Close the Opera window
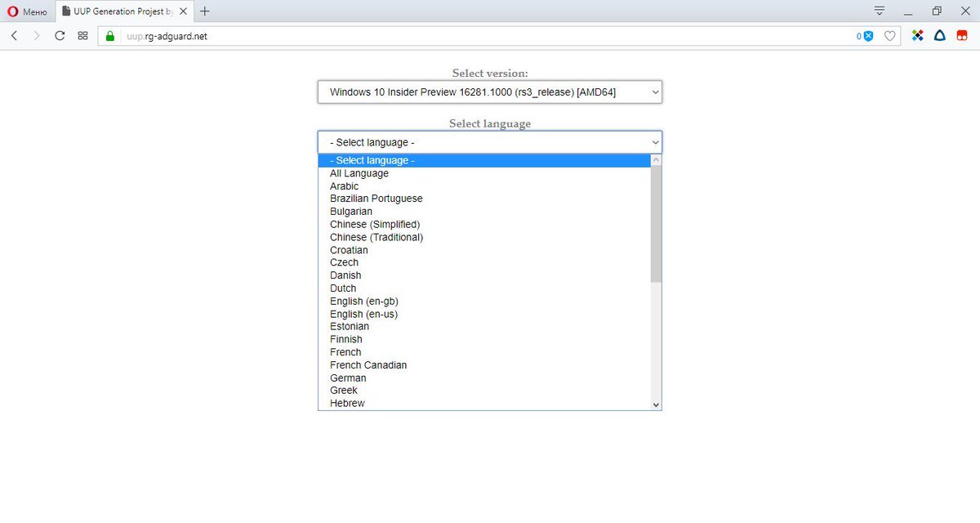Viewport: 980px width, 523px height. pos(964,11)
